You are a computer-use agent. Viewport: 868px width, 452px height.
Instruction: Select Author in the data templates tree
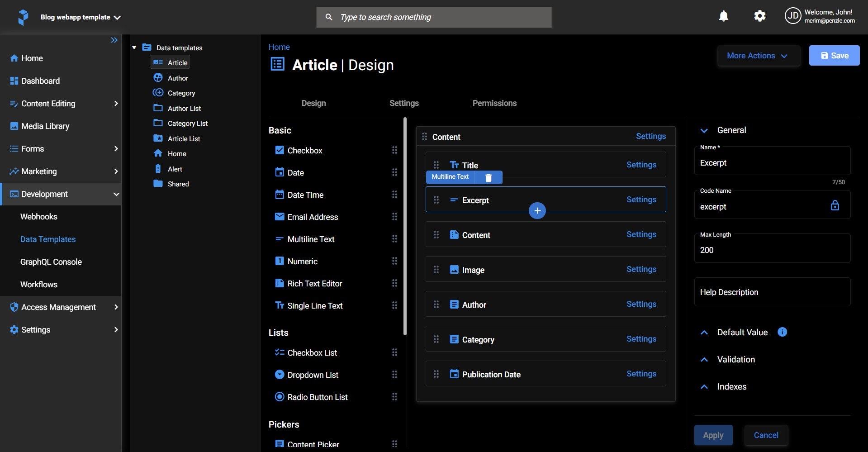[171, 78]
